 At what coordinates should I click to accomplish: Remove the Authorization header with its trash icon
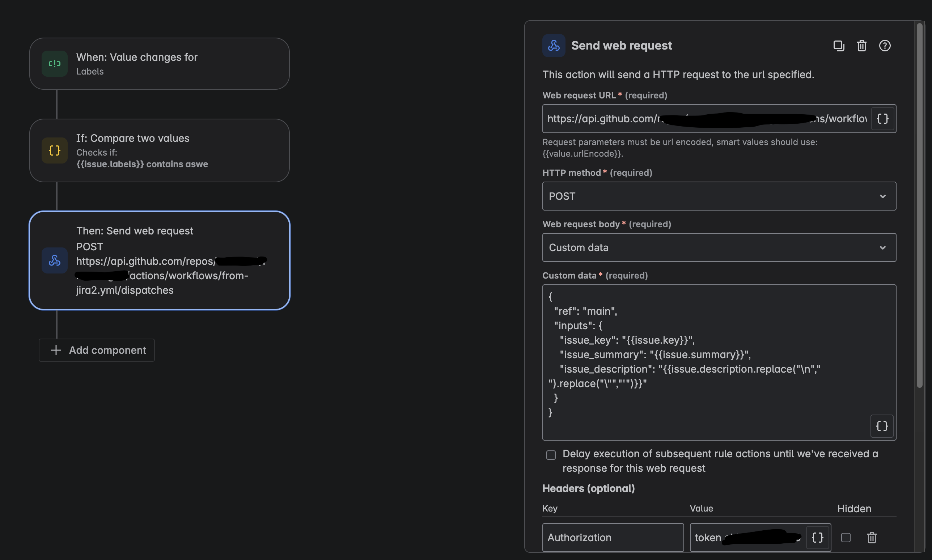click(872, 537)
